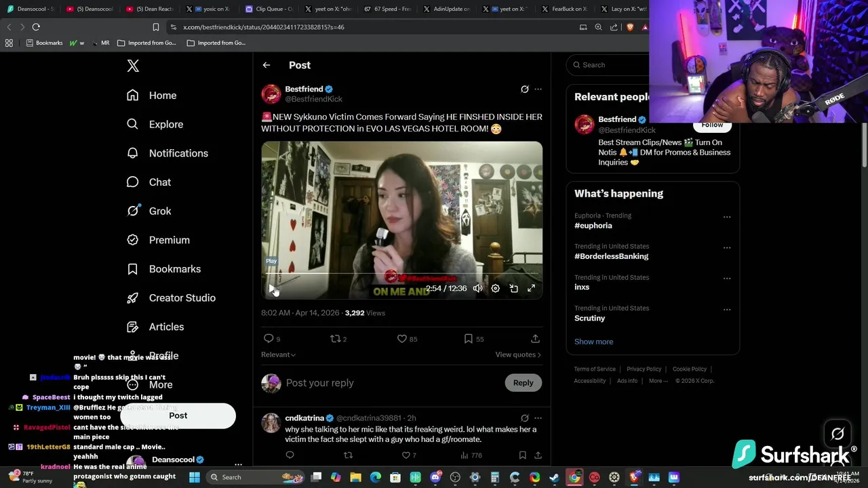Open File Explorer from taskbar
This screenshot has height=488, width=868.
pyautogui.click(x=355, y=477)
